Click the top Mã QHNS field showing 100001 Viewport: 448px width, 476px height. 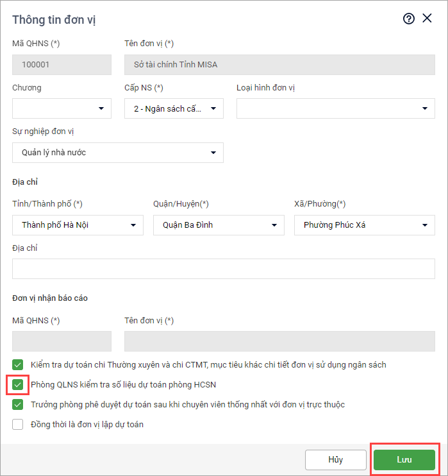(x=62, y=65)
